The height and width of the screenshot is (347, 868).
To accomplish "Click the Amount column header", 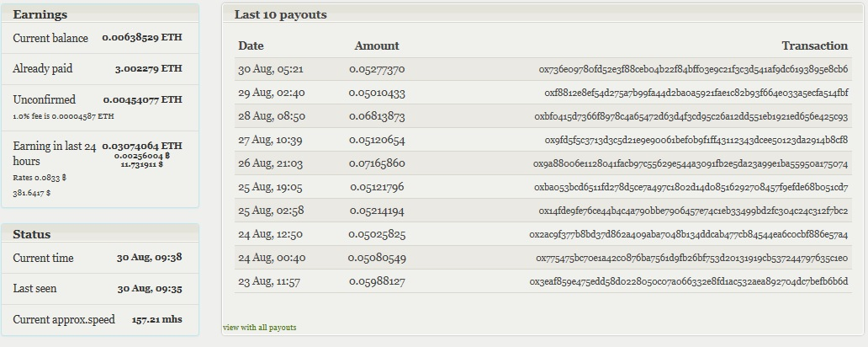I will [x=377, y=45].
